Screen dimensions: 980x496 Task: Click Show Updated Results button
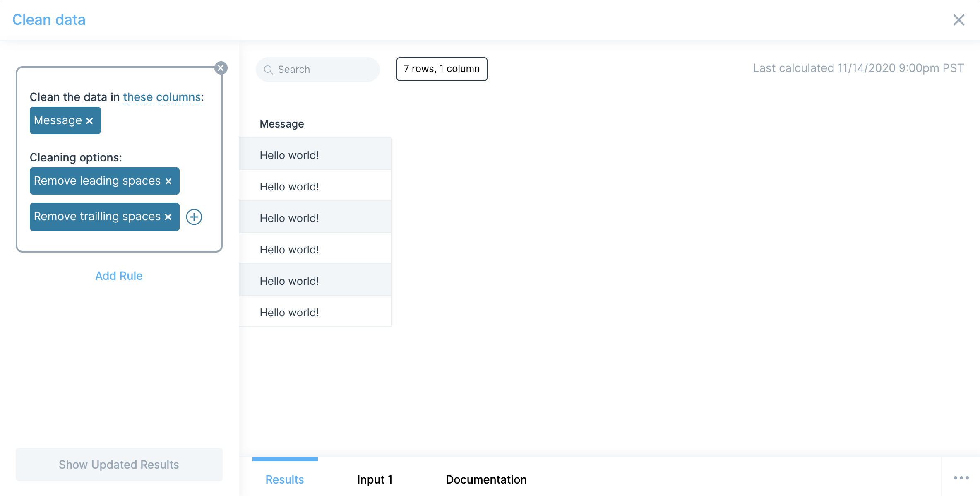(x=119, y=465)
